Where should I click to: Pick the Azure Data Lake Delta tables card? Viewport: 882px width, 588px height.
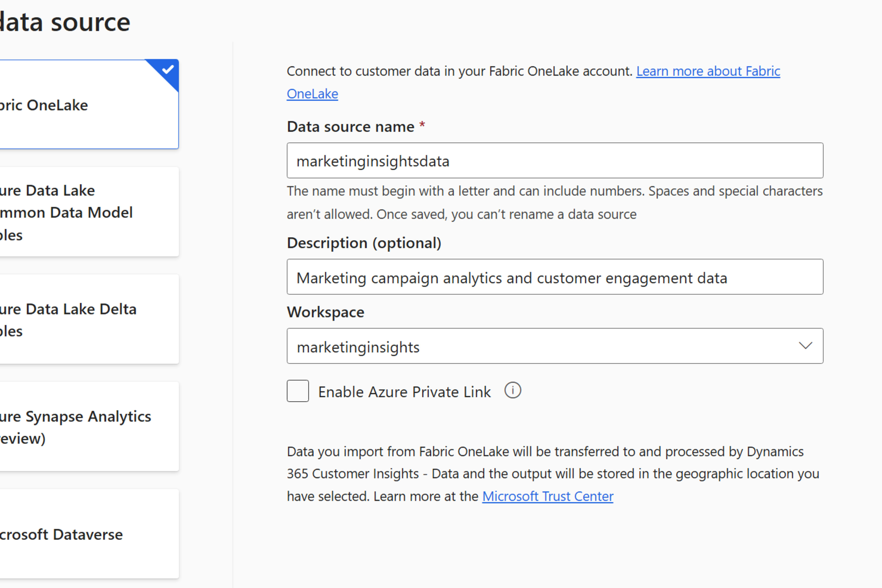[89, 319]
